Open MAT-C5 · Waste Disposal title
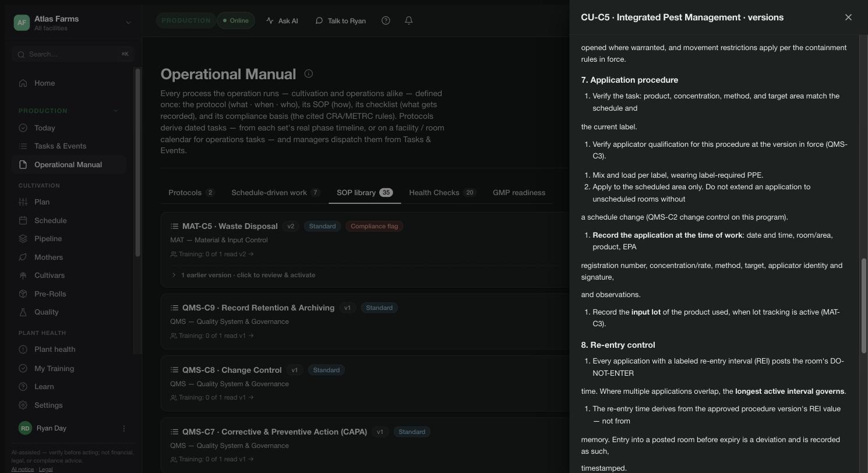The width and height of the screenshot is (868, 473). click(230, 227)
